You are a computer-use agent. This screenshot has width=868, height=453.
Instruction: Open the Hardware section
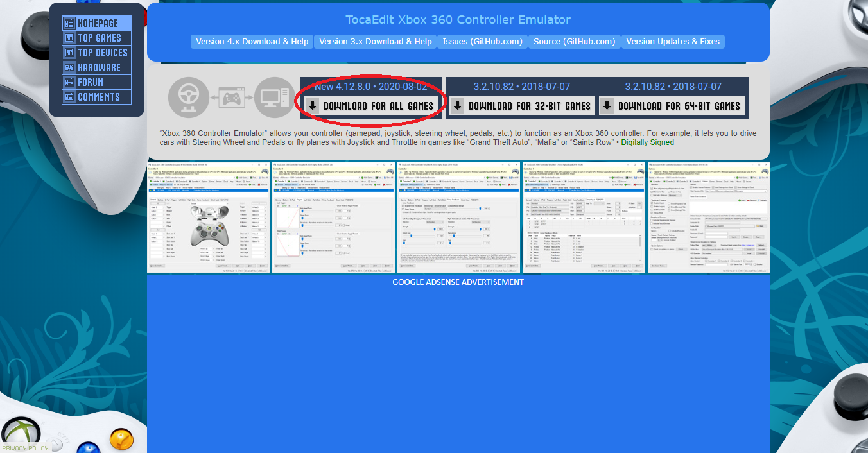pos(97,67)
